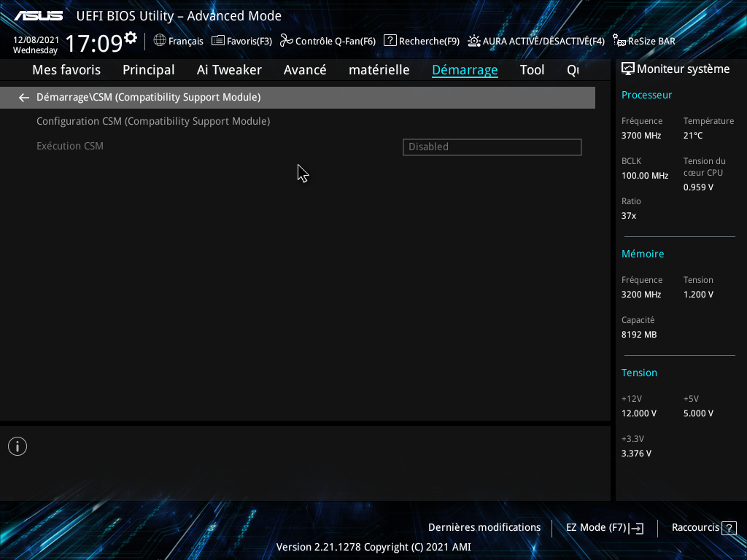Click the 100.00 MHz BCLK value
747x560 pixels.
point(645,176)
